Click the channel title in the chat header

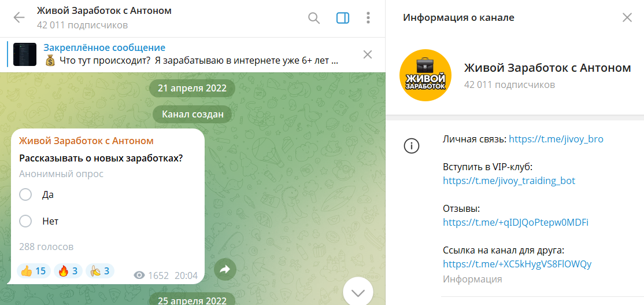(x=104, y=10)
